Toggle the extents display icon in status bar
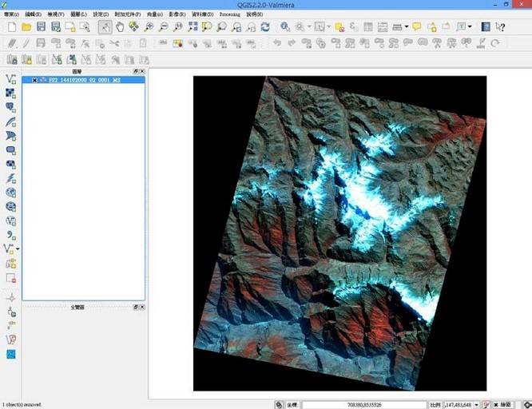The width and height of the screenshot is (532, 409). coord(279,404)
